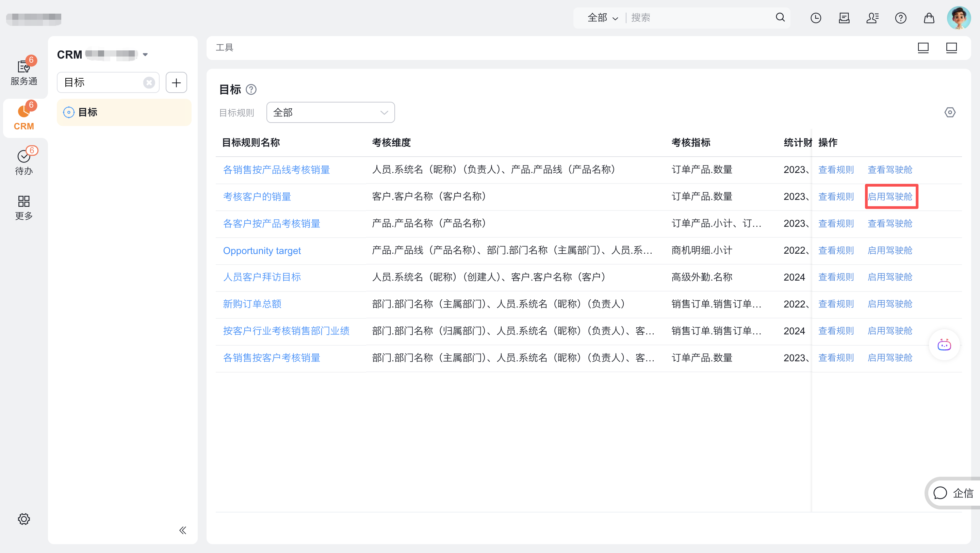This screenshot has height=553, width=980.
Task: Open the CRM workspace switcher arrow
Action: tap(145, 54)
